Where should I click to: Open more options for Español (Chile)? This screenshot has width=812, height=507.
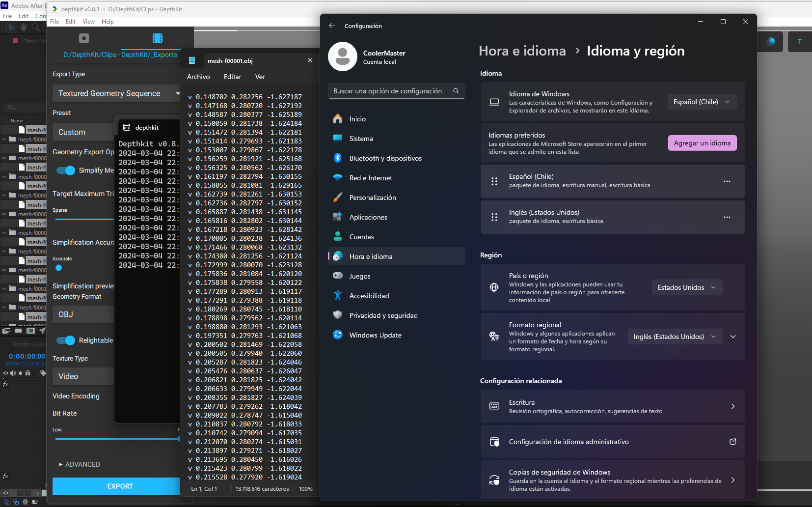[x=727, y=181]
